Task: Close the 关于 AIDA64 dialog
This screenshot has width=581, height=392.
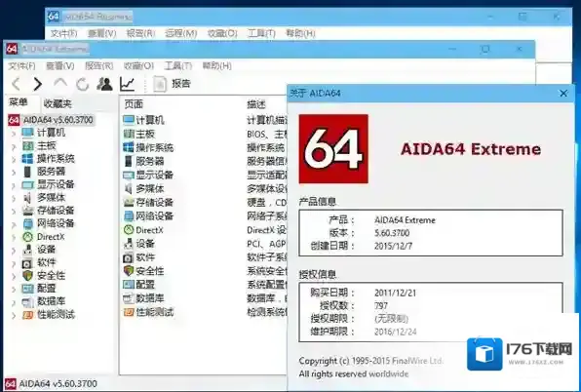Action: click(x=563, y=94)
